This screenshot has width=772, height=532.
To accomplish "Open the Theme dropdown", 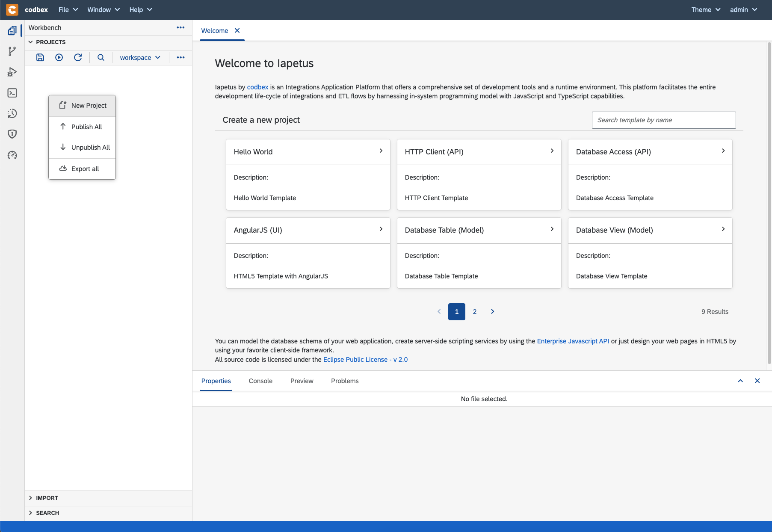I will click(x=706, y=9).
